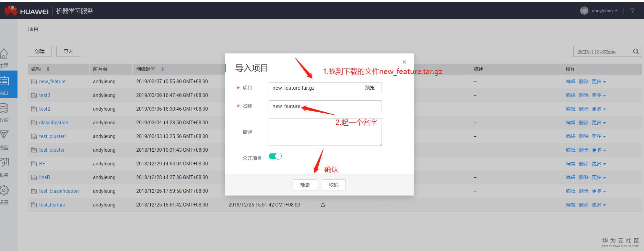This screenshot has width=644, height=251.
Task: Click the folder icon beside classification
Action: tap(34, 123)
